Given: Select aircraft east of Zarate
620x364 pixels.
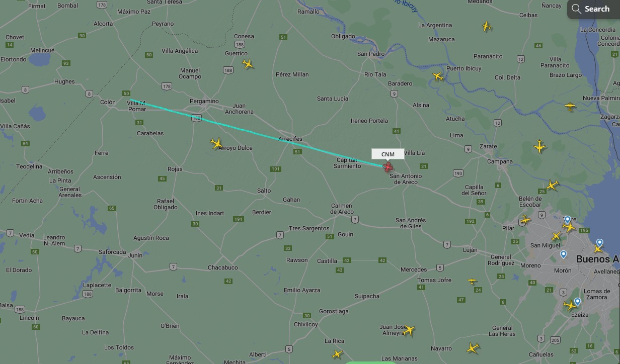Looking at the screenshot, I should pos(539,146).
